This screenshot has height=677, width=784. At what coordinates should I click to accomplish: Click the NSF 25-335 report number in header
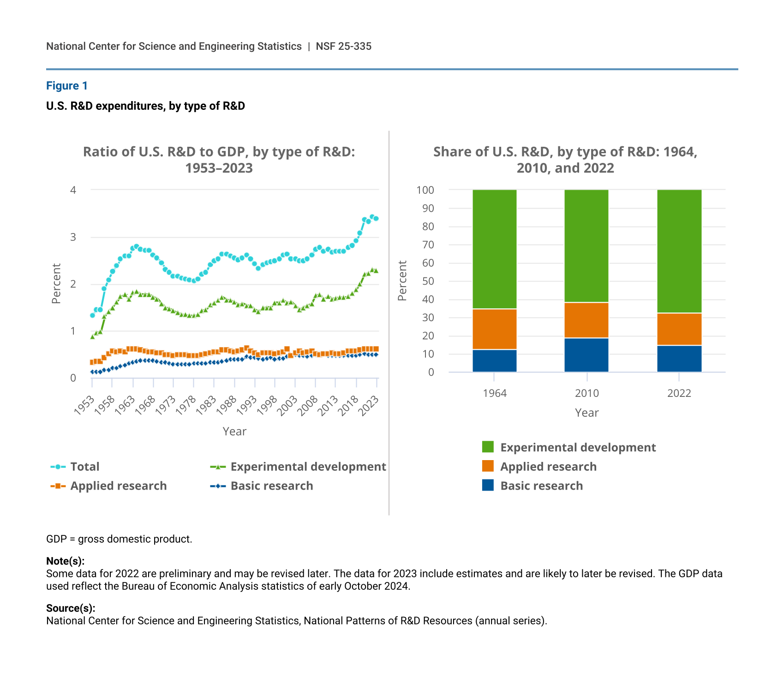click(343, 46)
